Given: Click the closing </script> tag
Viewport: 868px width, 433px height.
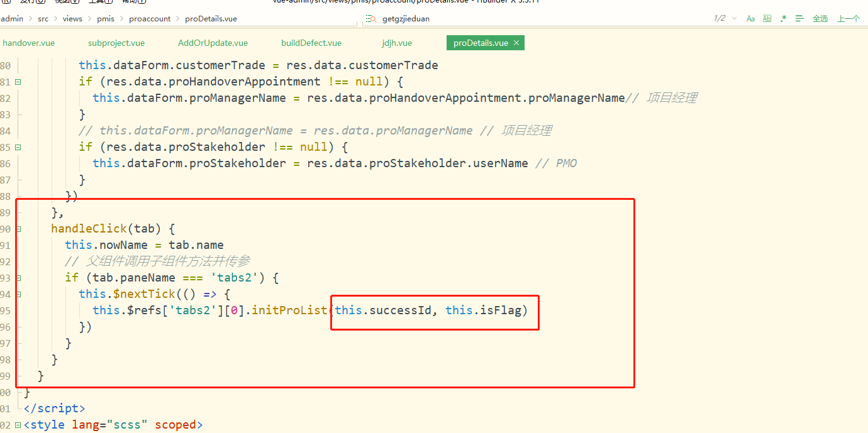Looking at the screenshot, I should click(54, 408).
